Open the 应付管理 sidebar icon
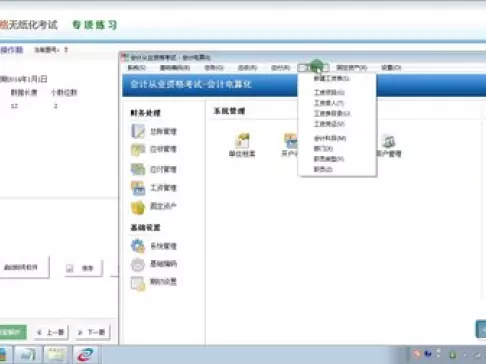 [x=138, y=169]
